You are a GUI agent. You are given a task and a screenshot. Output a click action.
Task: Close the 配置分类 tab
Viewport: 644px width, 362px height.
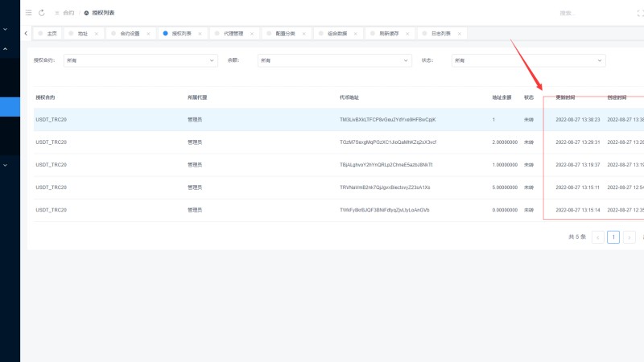[x=304, y=34]
